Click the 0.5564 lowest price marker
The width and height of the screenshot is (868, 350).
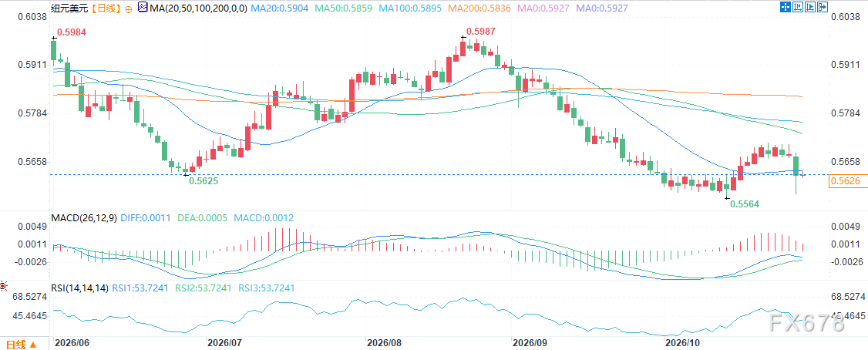click(745, 204)
